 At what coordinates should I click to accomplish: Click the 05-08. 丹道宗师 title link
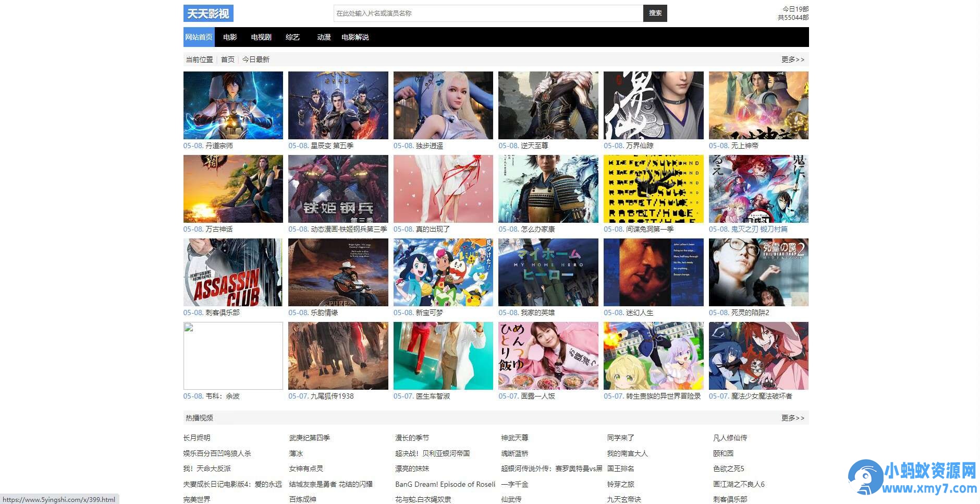208,146
